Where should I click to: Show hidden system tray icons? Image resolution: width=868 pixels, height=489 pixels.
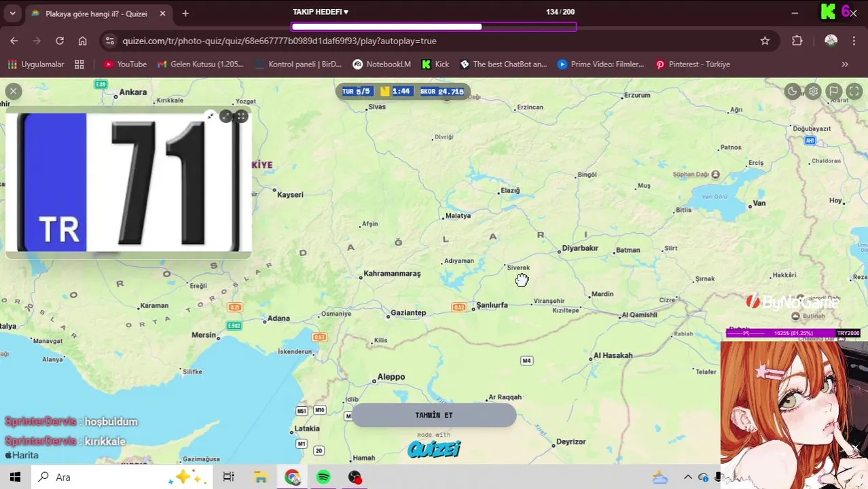[687, 477]
